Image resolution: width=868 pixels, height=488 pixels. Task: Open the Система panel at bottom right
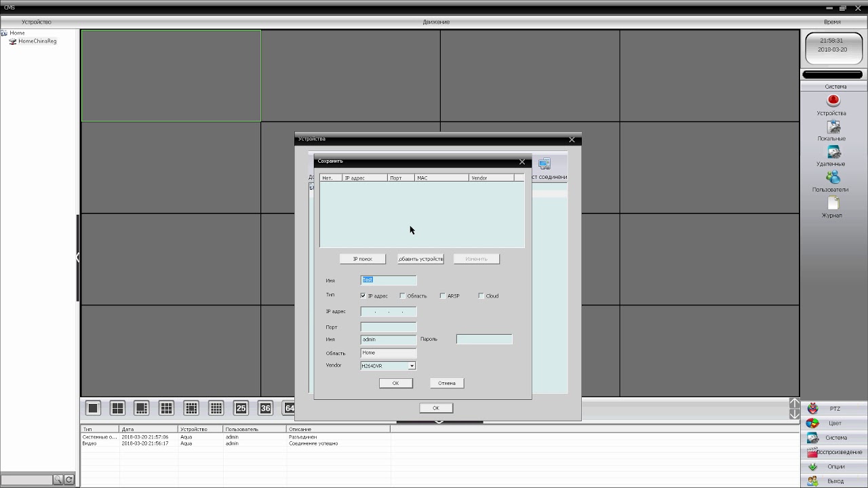(835, 438)
